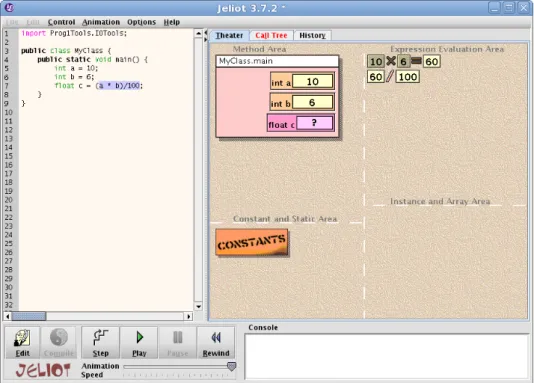
Task: Click the multiplication operator in the expression area
Action: 391,61
